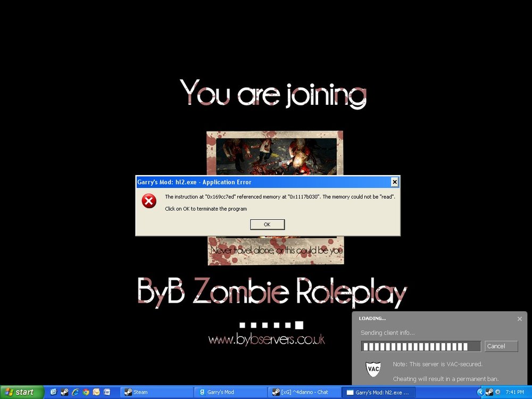Click the instruction referenced memory error message

coord(280,197)
